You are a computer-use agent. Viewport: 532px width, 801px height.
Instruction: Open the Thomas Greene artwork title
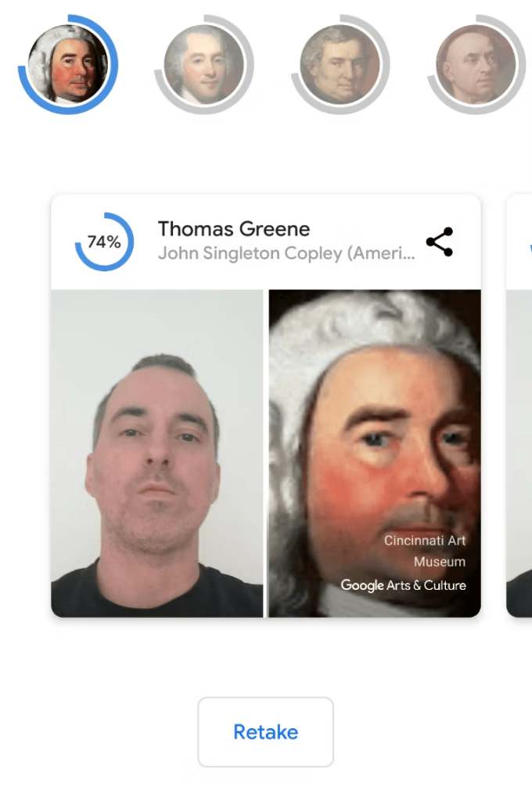coord(234,229)
